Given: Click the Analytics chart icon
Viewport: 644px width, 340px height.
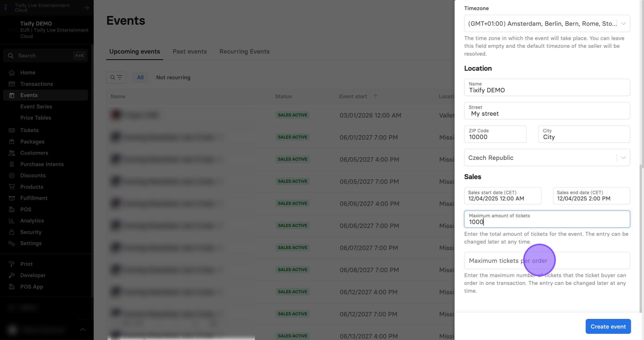Looking at the screenshot, I should click(x=11, y=221).
